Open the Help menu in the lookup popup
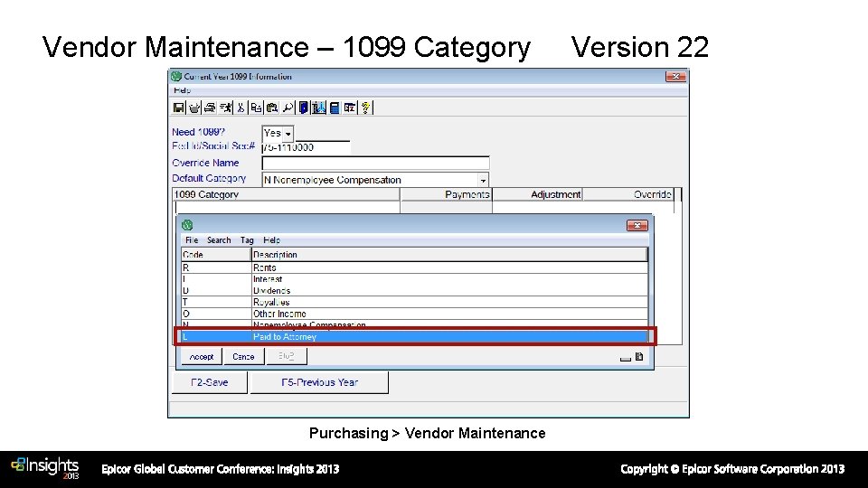This screenshot has height=488, width=868. 271,240
